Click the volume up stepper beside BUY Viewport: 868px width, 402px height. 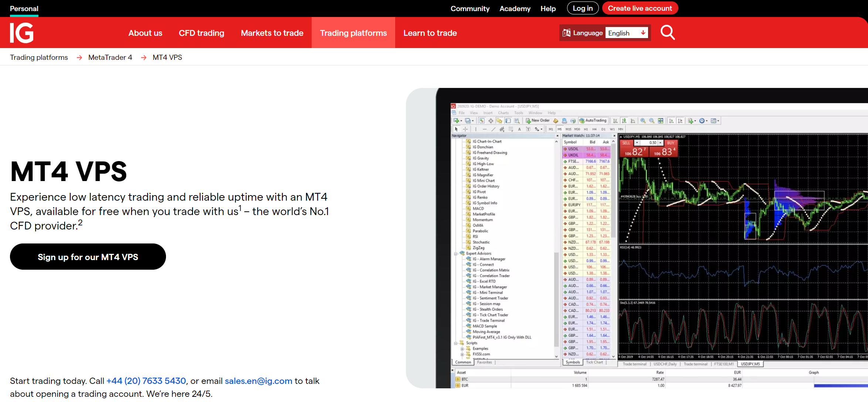(x=660, y=143)
